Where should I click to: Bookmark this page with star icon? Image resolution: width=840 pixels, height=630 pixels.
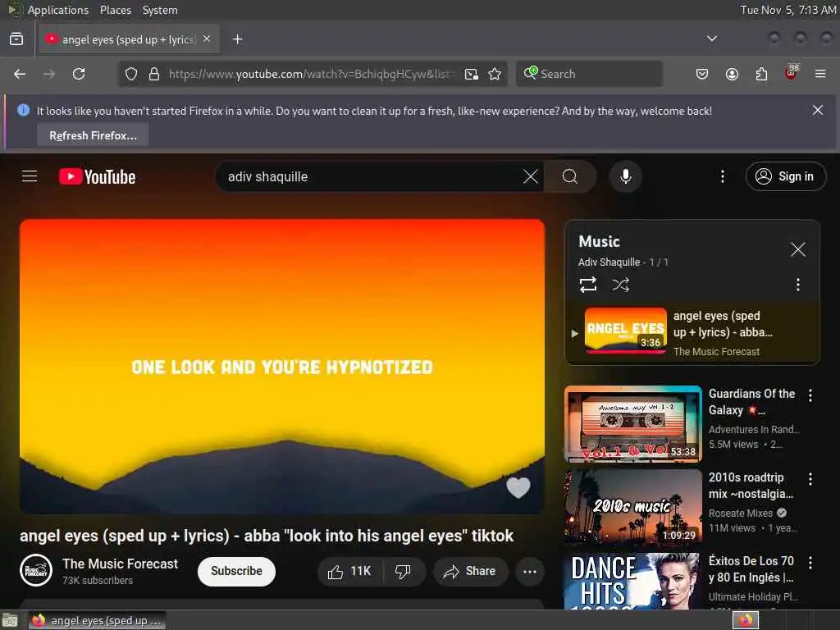click(495, 74)
